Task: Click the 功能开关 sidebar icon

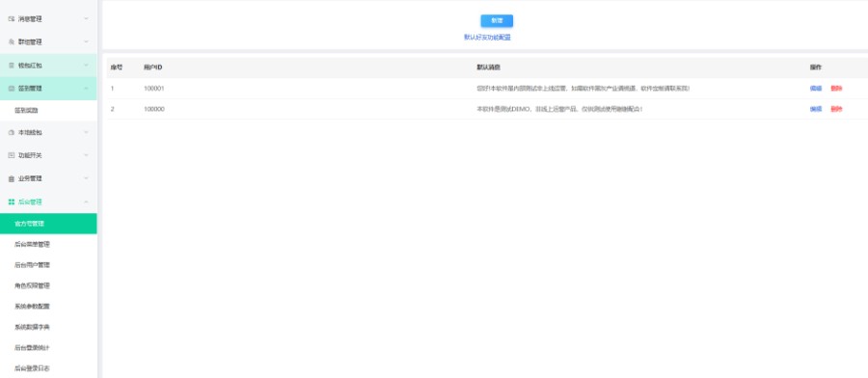Action: click(x=11, y=155)
